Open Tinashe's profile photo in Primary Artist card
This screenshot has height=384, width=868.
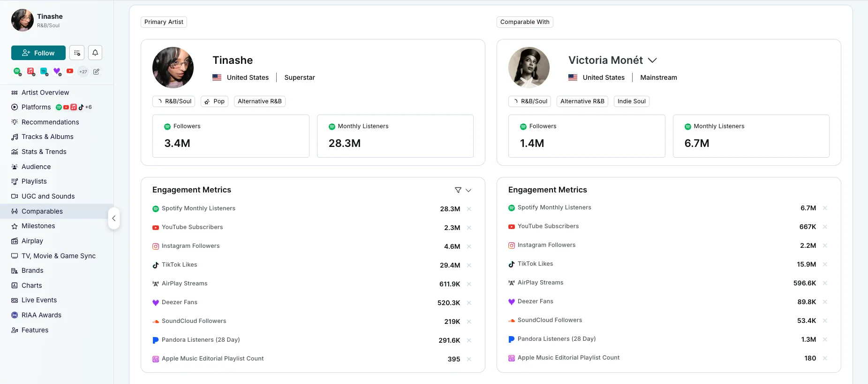pos(173,68)
